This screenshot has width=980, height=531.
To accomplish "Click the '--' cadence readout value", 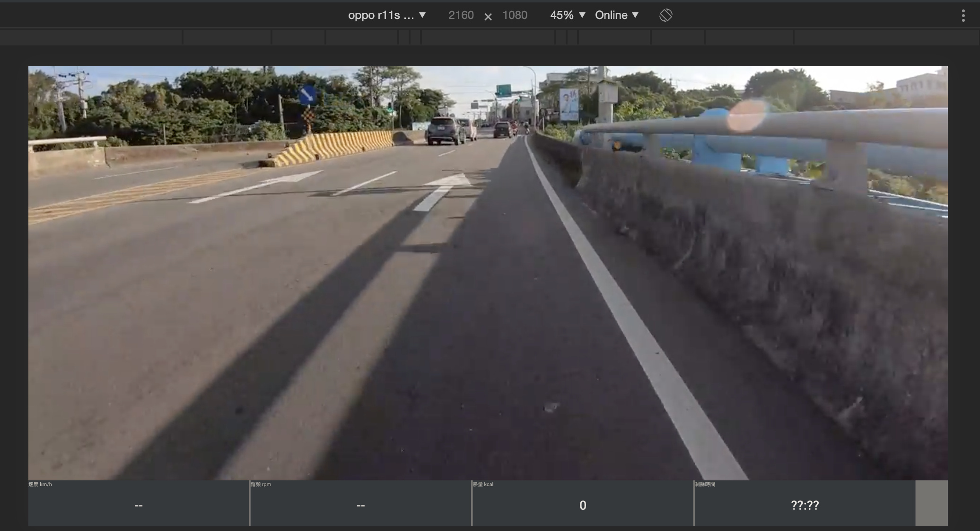I will click(x=360, y=505).
